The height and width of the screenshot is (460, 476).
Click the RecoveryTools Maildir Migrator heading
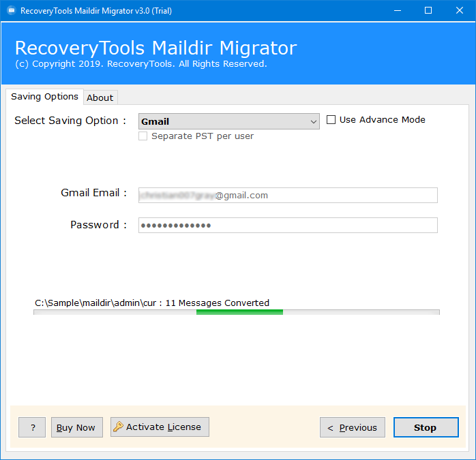(x=156, y=48)
